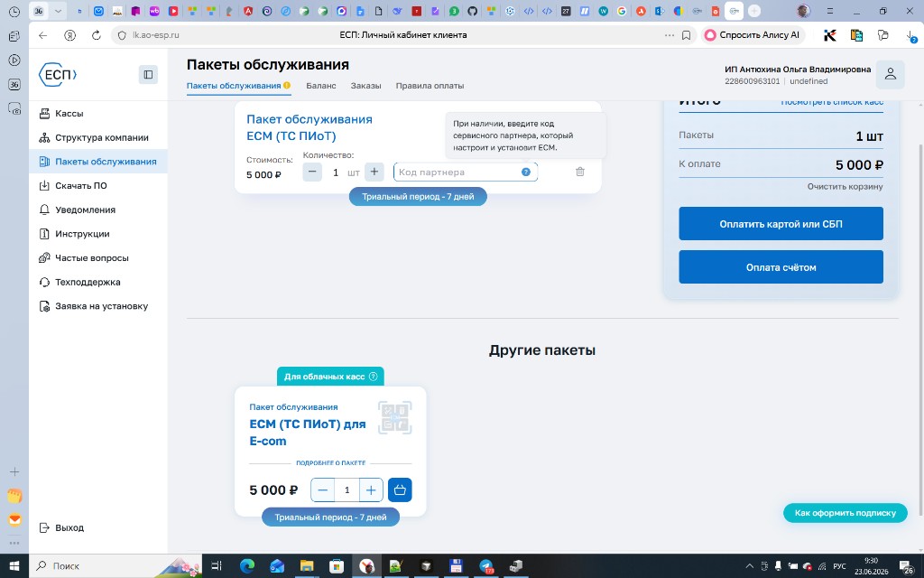Open page options three-dots in address bar
This screenshot has height=578, width=924.
point(669,35)
